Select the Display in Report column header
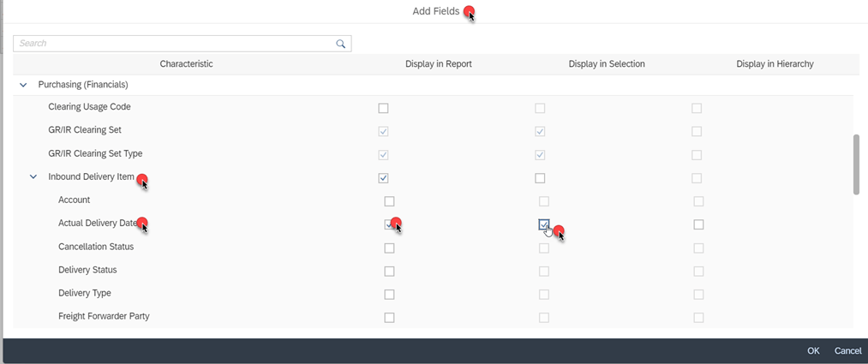This screenshot has width=868, height=364. [439, 64]
